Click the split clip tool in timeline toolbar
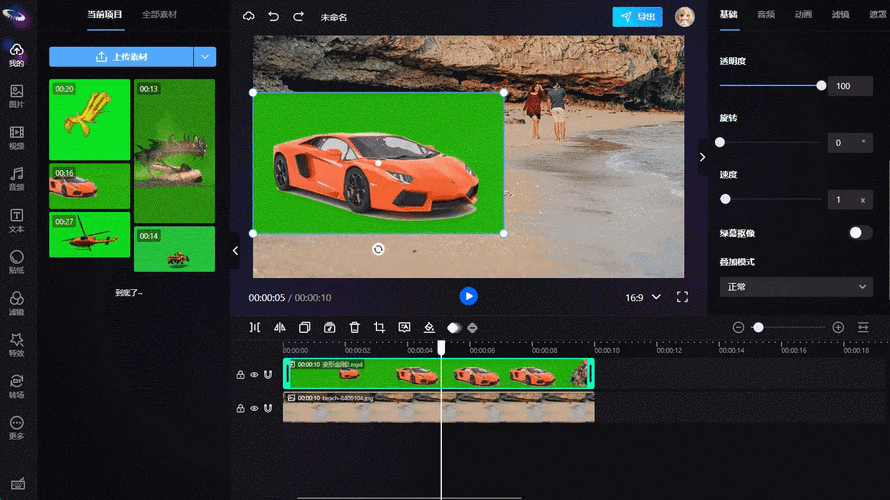The width and height of the screenshot is (890, 500). pyautogui.click(x=255, y=327)
